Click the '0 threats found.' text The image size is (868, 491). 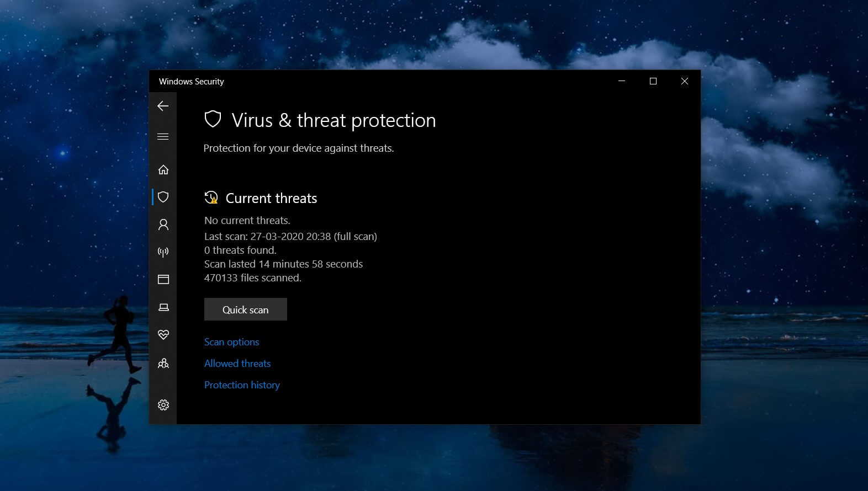pos(240,250)
